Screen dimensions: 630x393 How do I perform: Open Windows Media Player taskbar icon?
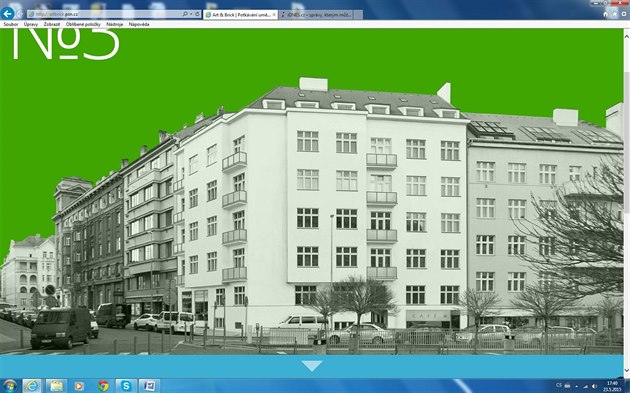click(x=79, y=386)
